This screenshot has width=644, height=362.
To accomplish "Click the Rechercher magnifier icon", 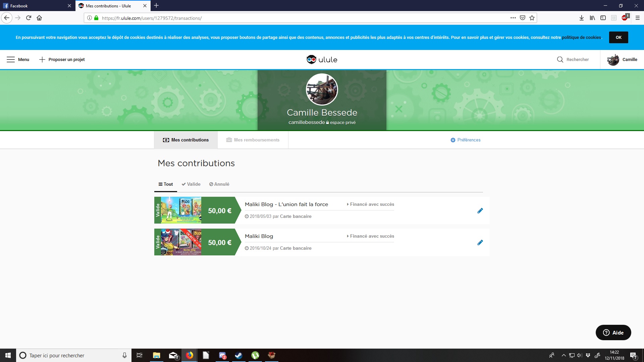I will pos(560,60).
